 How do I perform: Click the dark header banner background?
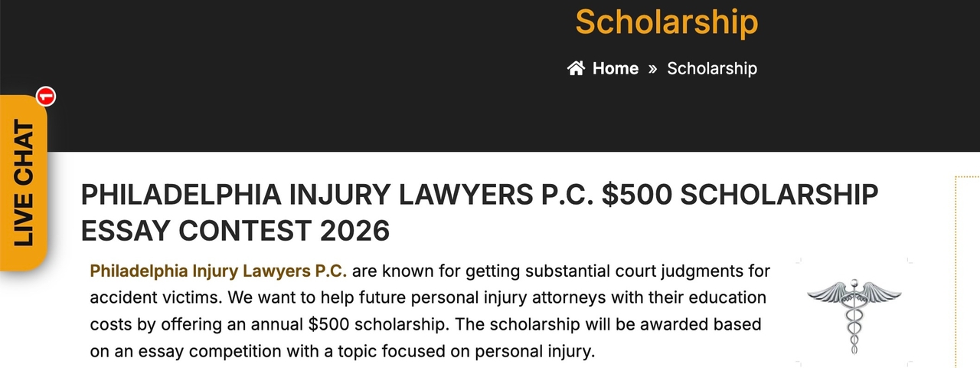coord(306,77)
